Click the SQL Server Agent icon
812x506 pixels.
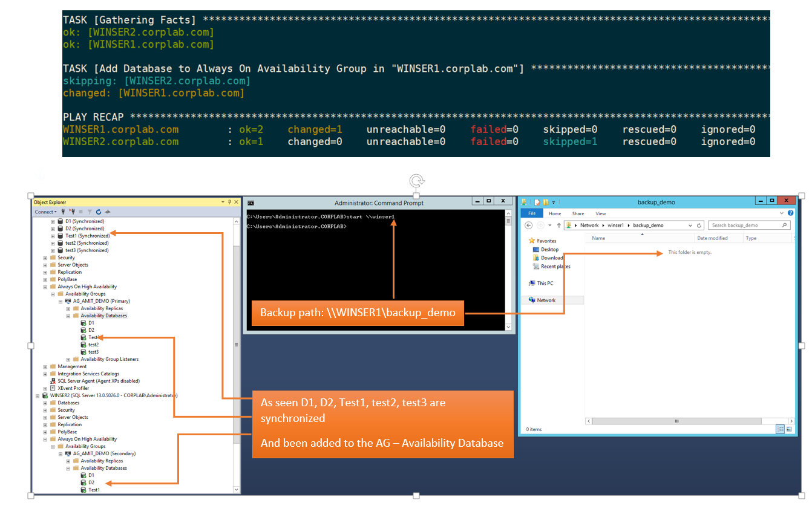coord(53,381)
